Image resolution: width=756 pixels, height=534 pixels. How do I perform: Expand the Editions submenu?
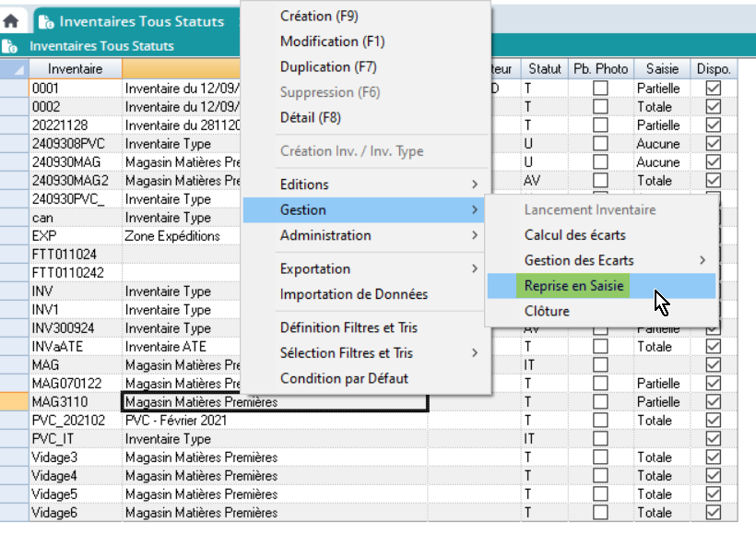(x=379, y=184)
